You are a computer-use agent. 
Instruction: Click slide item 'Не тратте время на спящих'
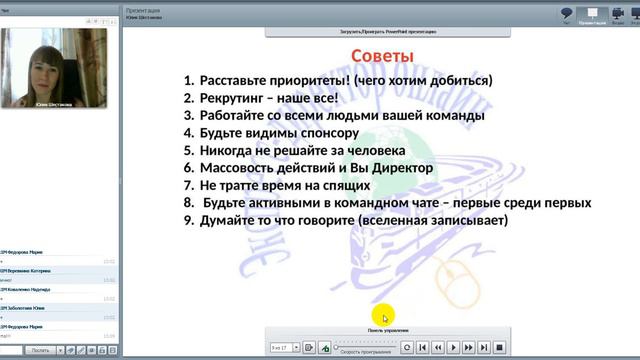tap(285, 186)
